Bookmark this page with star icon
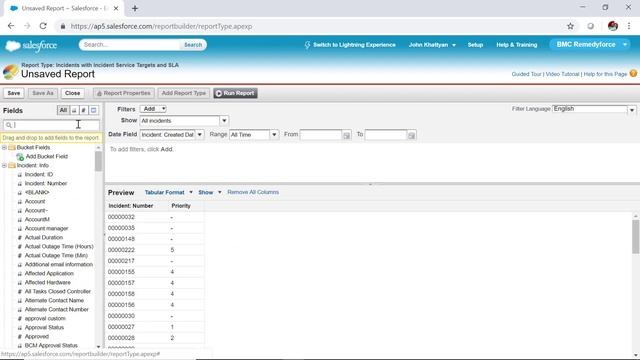Image resolution: width=640 pixels, height=360 pixels. [570, 26]
